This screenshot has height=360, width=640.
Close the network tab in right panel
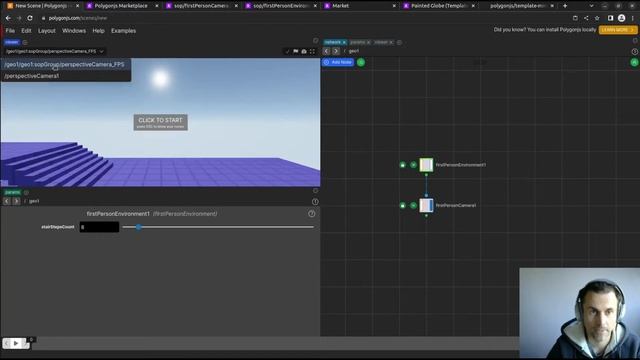click(344, 42)
